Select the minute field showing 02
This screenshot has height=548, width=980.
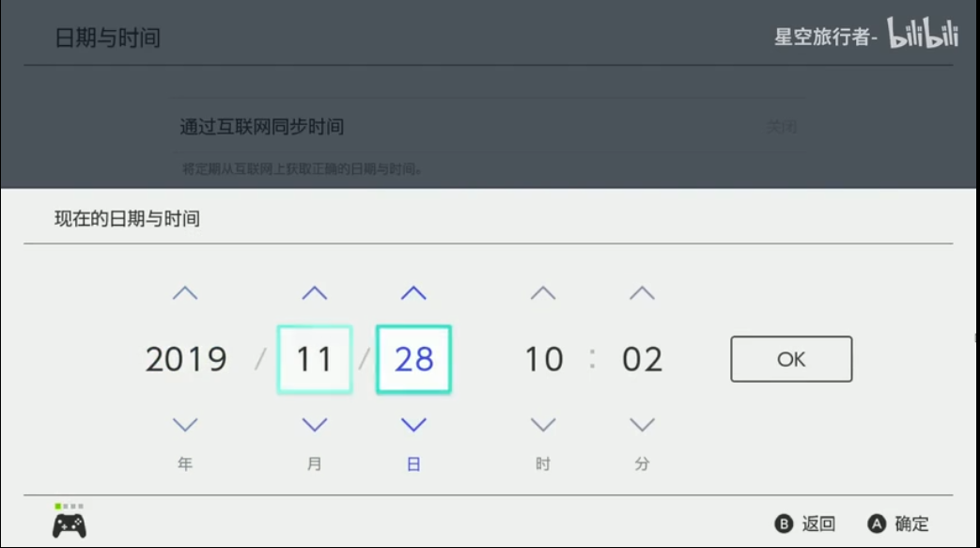pos(642,359)
